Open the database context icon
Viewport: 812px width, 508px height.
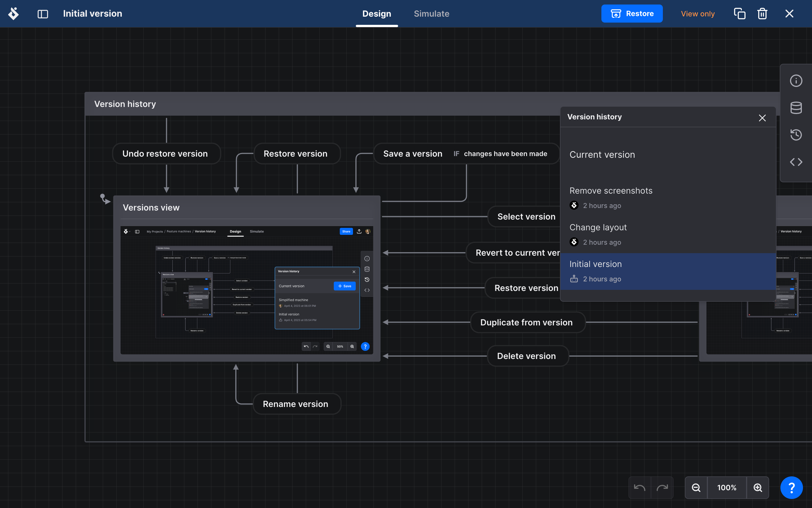pyautogui.click(x=796, y=108)
